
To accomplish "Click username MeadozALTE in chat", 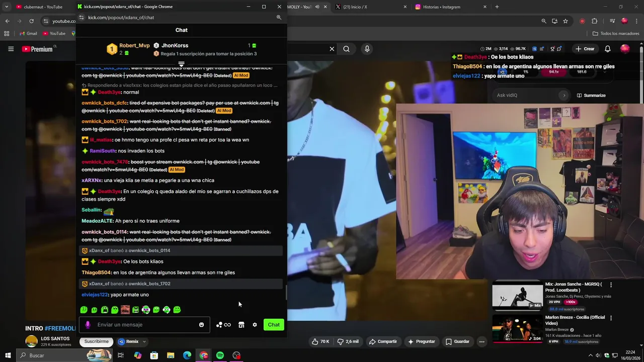I will [x=97, y=221].
